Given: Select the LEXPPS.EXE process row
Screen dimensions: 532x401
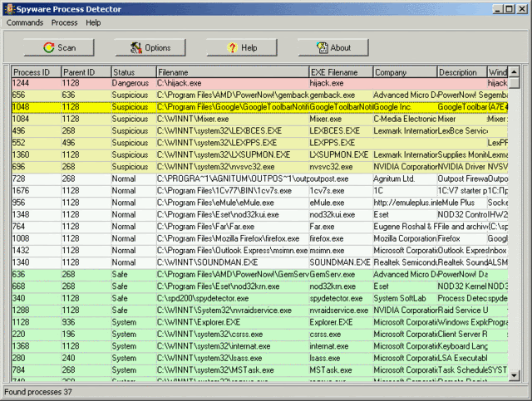Looking at the screenshot, I should point(259,143).
